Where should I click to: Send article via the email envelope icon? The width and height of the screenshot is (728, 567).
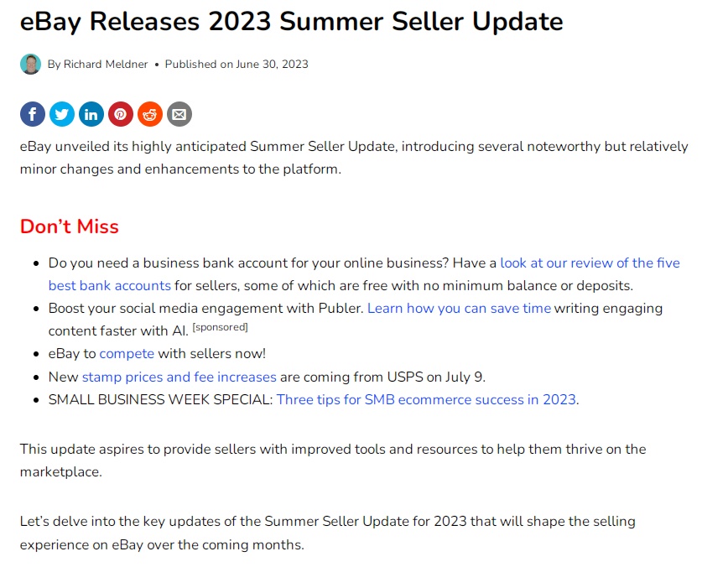point(179,114)
